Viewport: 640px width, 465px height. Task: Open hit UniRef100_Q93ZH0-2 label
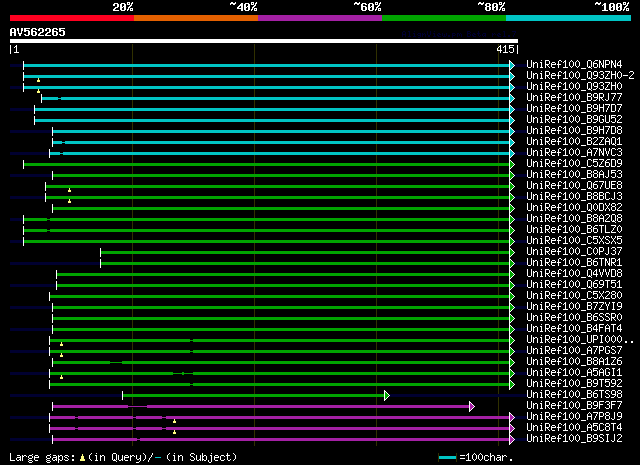pyautogui.click(x=580, y=76)
